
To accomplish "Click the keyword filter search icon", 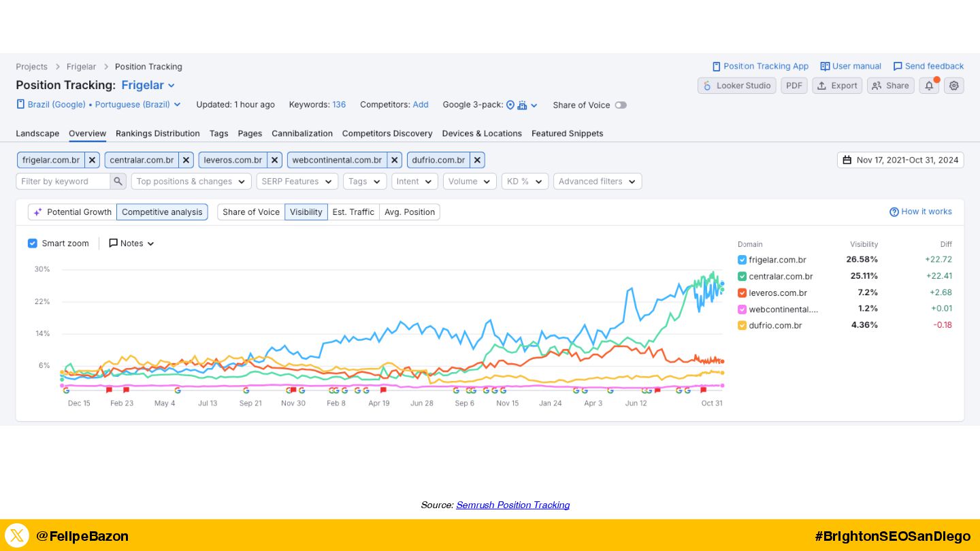I will pos(118,182).
